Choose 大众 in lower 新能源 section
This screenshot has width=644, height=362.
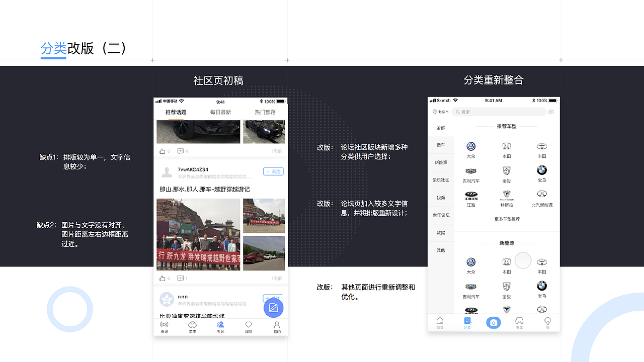pyautogui.click(x=471, y=265)
